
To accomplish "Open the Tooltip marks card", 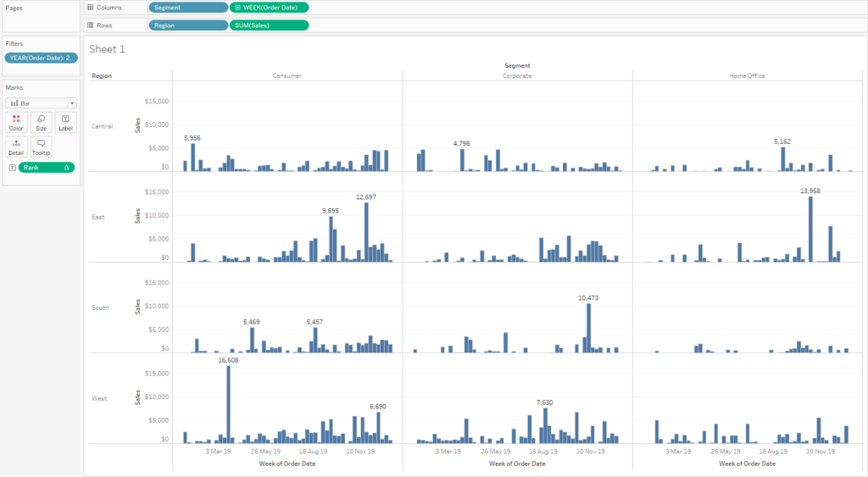I will 41,147.
